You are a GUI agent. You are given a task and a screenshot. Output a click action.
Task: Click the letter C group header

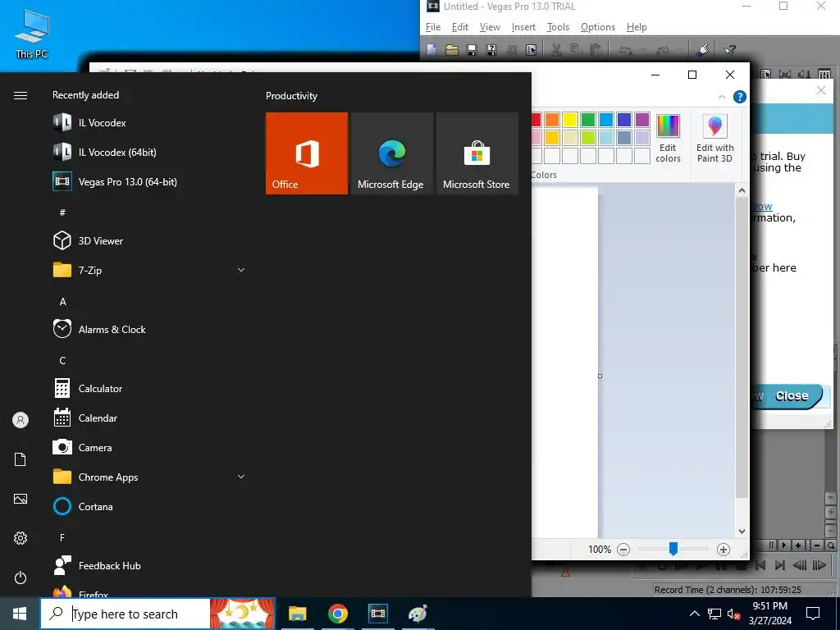[x=62, y=361]
